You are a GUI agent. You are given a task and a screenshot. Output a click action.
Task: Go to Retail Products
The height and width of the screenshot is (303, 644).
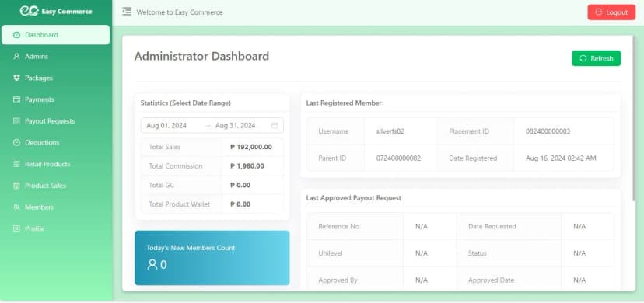[x=55, y=164]
